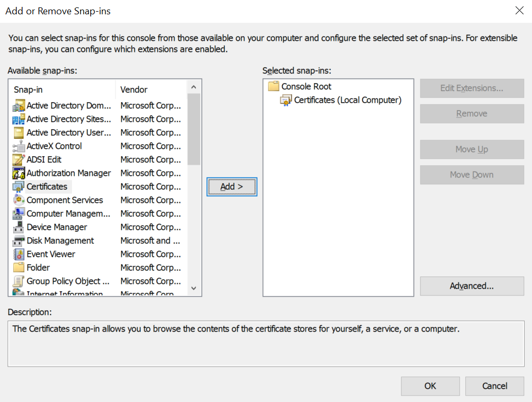Select Certificates (Local Computer) tree item
532x402 pixels.
point(348,100)
